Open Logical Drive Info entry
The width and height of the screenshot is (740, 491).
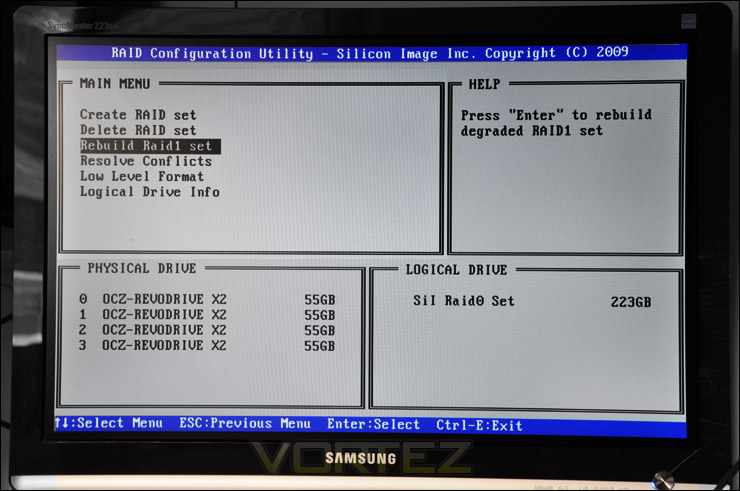click(x=150, y=192)
